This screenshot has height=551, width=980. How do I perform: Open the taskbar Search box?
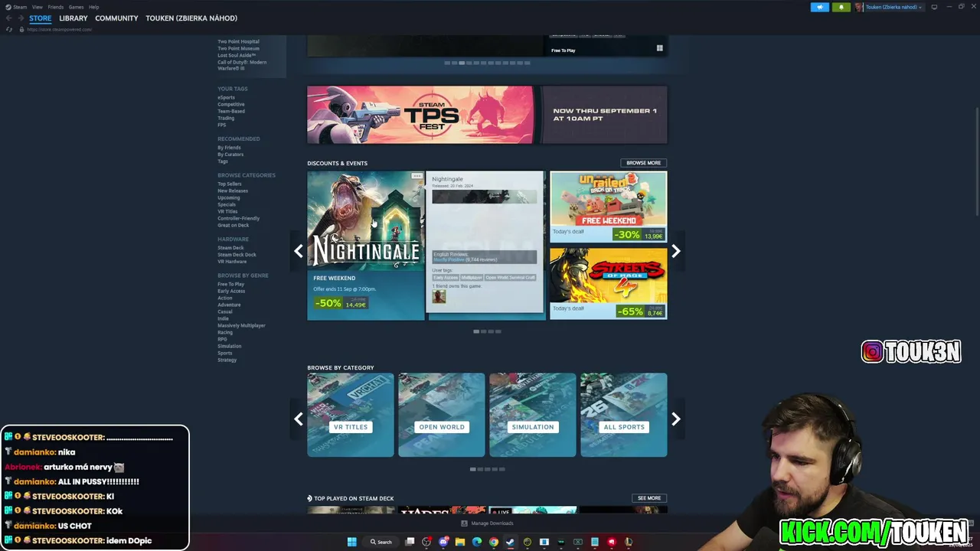(381, 542)
